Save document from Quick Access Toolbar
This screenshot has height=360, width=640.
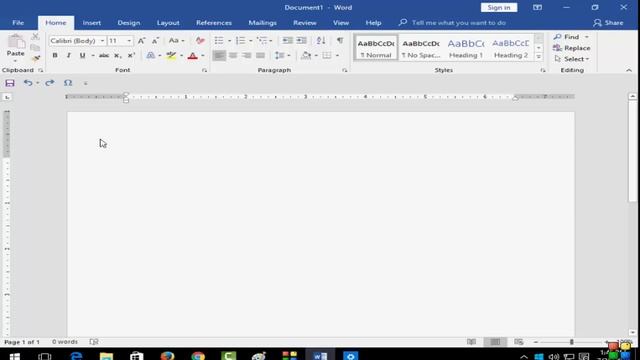click(x=10, y=83)
